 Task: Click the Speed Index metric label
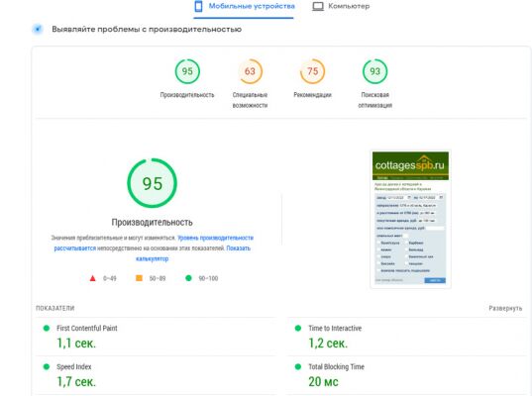(74, 367)
